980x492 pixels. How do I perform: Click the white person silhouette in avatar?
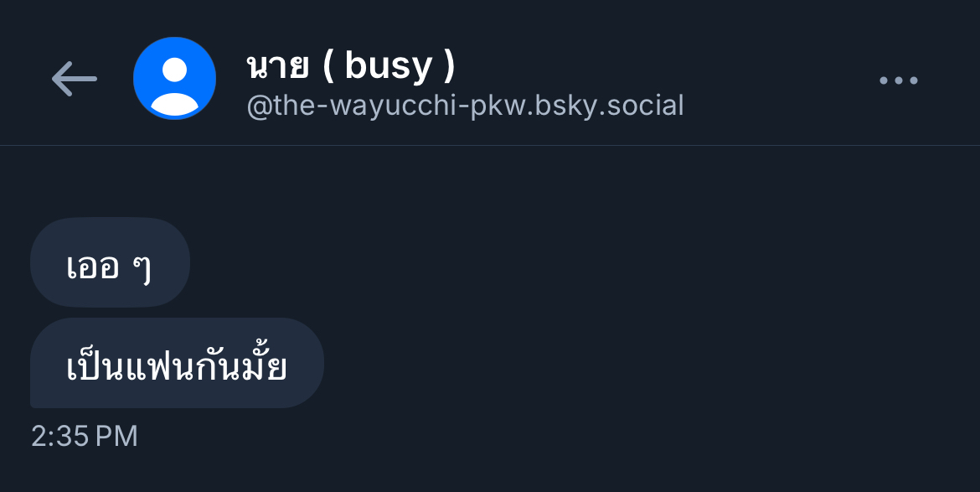pos(174,86)
